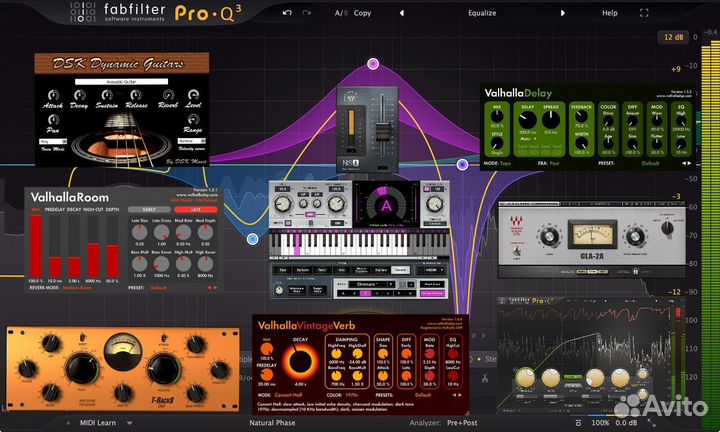
Task: Select the top purple EQ band node
Action: tap(373, 63)
